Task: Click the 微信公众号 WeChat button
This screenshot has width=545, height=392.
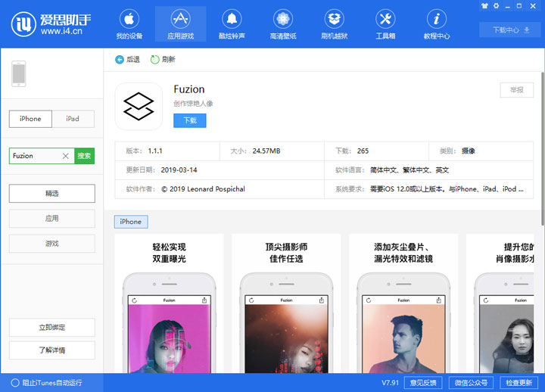Action: tap(471, 383)
